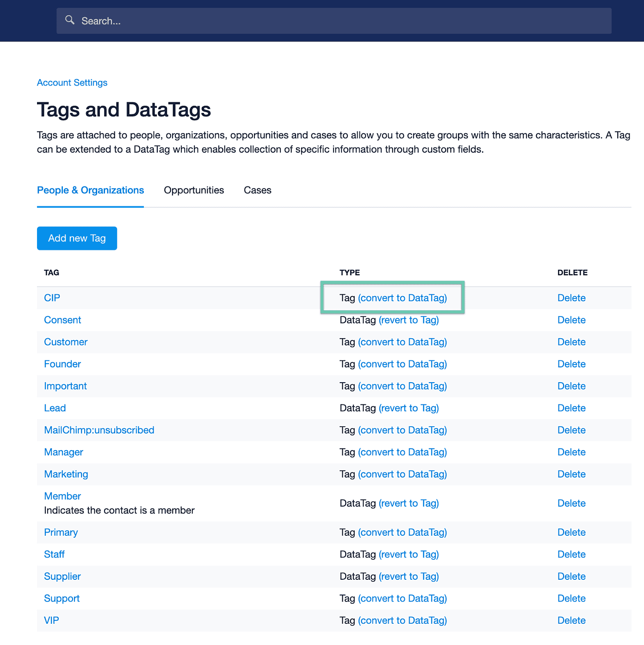Delete the MailChimp:unsubscribed tag
The height and width of the screenshot is (645, 644).
(571, 430)
